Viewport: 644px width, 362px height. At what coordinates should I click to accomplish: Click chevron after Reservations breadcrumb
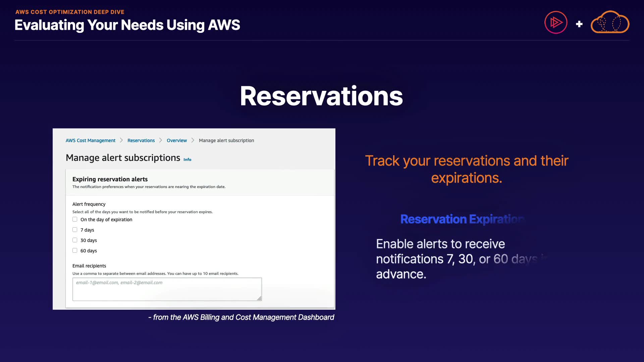coord(161,140)
